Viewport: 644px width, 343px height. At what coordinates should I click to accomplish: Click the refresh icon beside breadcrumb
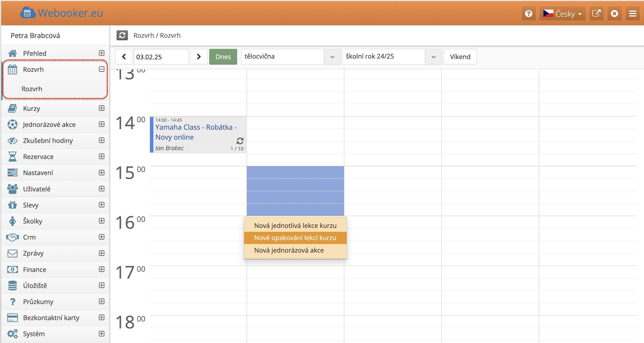coord(122,35)
